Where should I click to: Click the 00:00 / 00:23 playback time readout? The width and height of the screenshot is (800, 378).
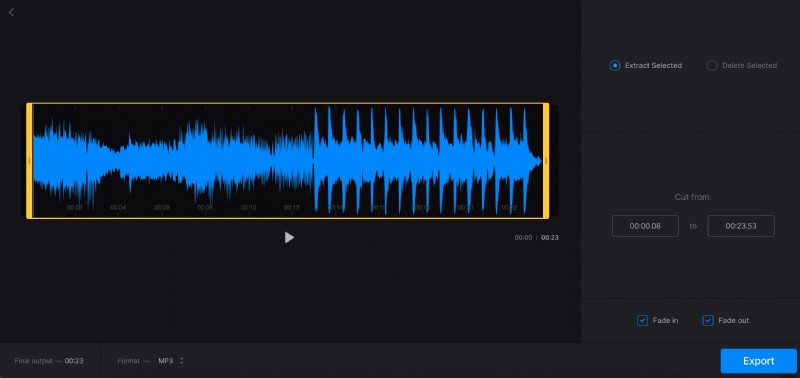[536, 238]
